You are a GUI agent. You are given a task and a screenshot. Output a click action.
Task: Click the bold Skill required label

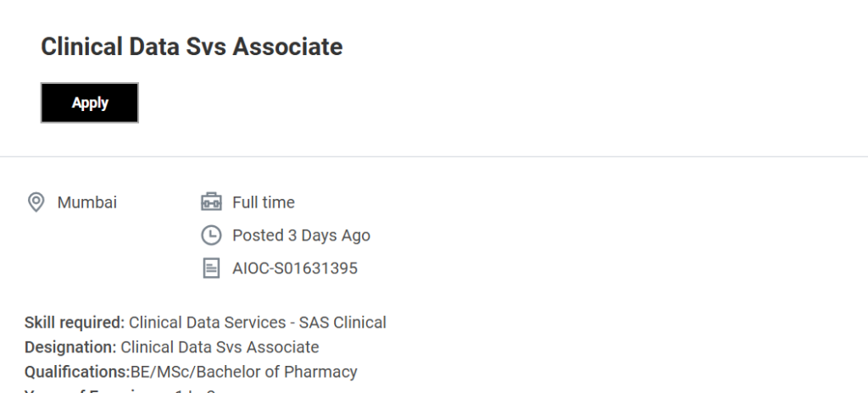[75, 323]
